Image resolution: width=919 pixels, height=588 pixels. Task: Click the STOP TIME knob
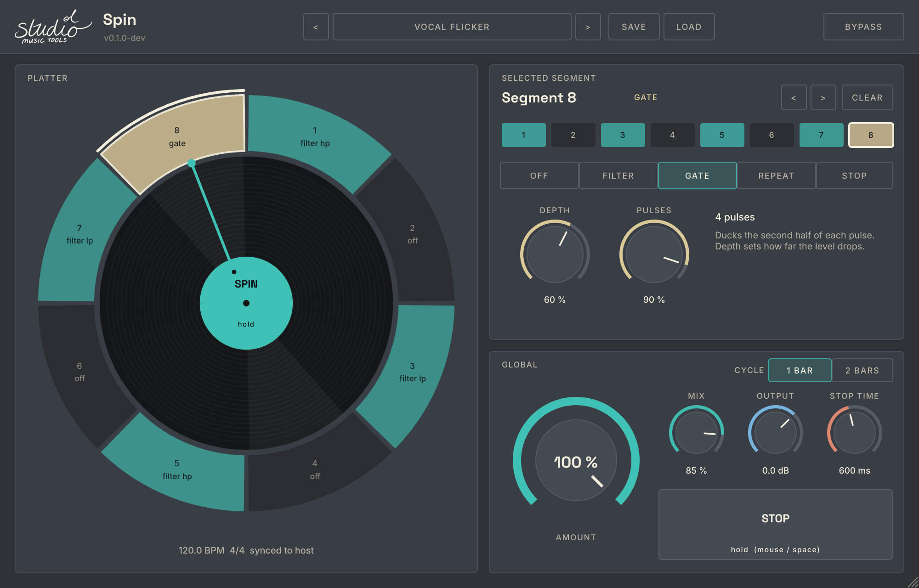(854, 433)
